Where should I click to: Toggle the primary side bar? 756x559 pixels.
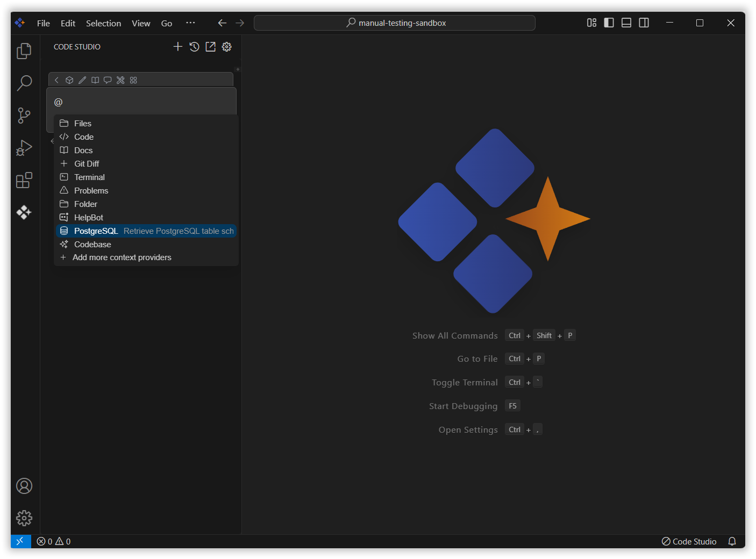tap(609, 23)
